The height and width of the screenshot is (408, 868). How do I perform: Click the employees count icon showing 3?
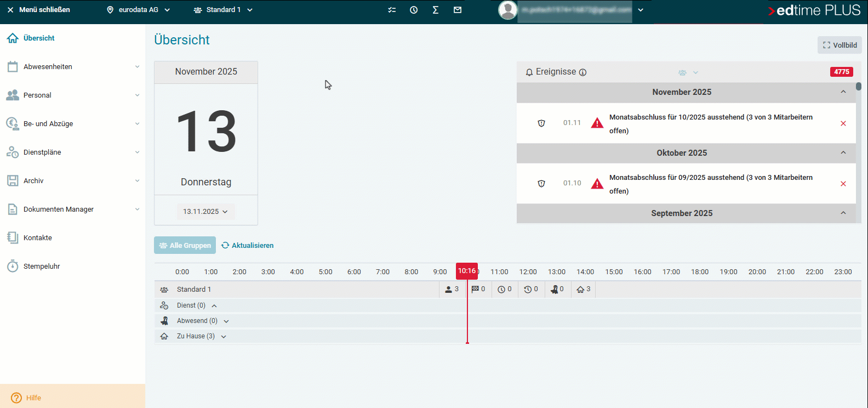click(x=449, y=290)
